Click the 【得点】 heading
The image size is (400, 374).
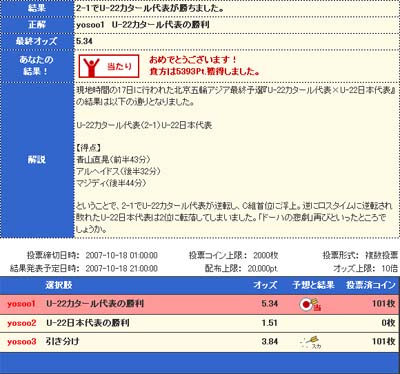click(88, 148)
